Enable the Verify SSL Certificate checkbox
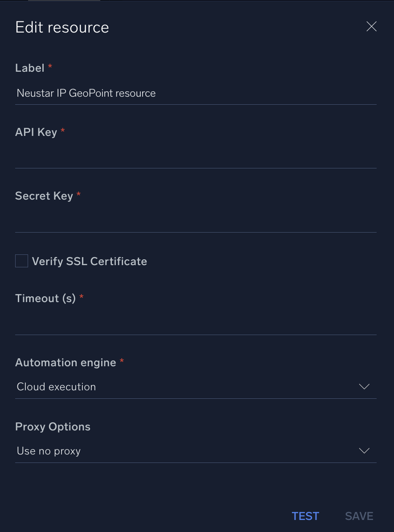Viewport: 394px width, 532px height. tap(21, 261)
